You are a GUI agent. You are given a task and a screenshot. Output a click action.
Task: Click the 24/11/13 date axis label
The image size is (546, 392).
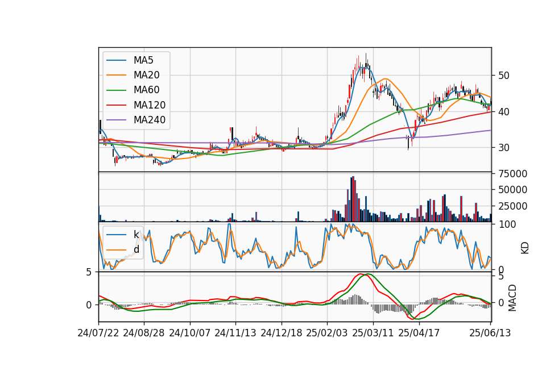coord(235,333)
